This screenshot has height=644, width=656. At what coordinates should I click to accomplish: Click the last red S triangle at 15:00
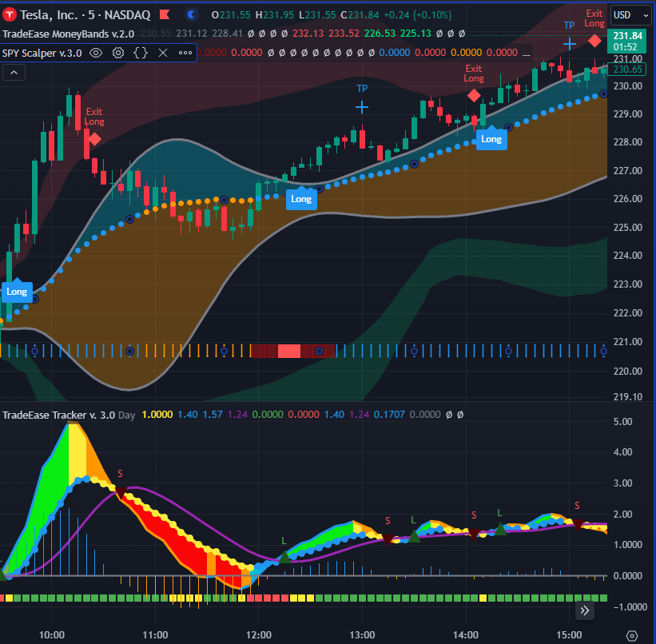[x=578, y=525]
